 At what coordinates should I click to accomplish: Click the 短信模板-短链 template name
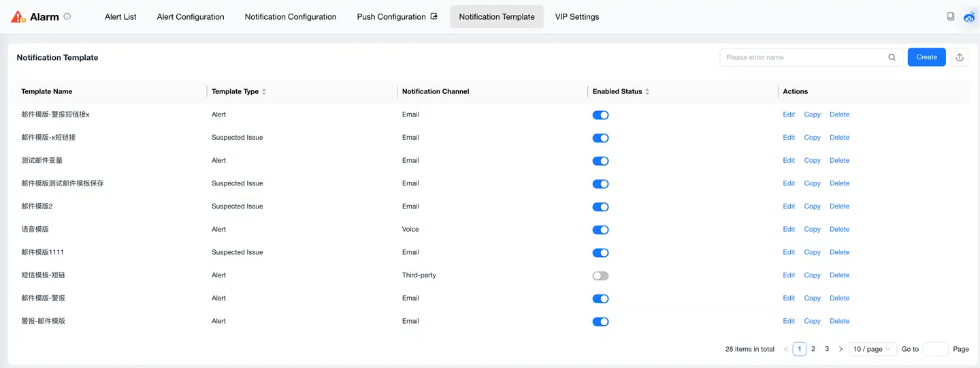(44, 275)
